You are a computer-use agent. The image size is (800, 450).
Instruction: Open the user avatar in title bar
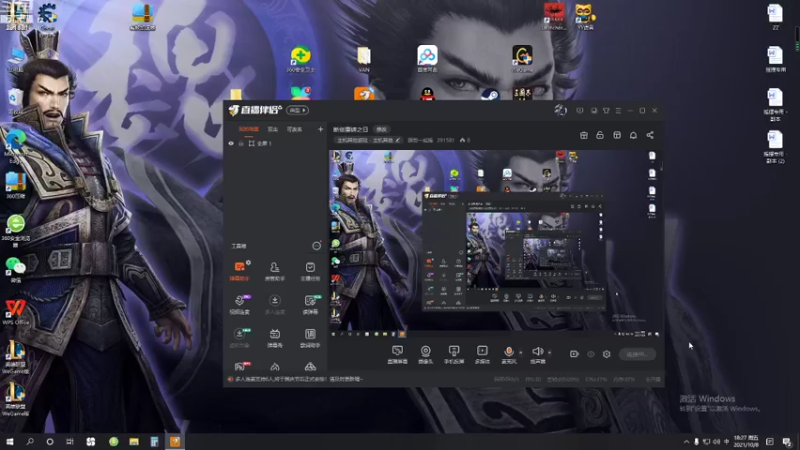point(560,110)
